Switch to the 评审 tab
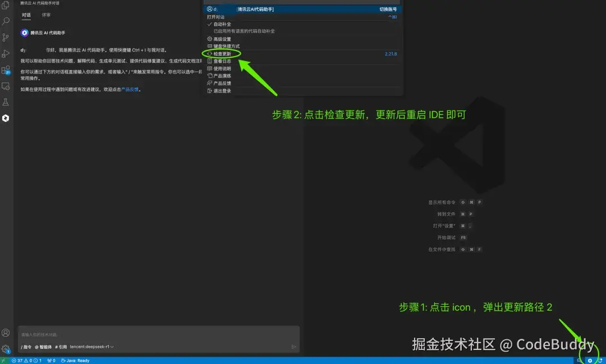 point(46,15)
